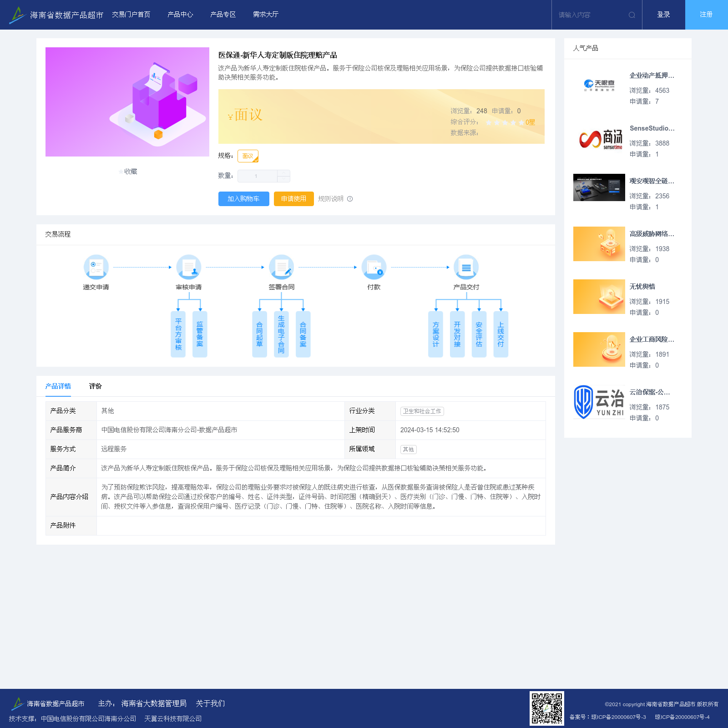The height and width of the screenshot is (728, 728).
Task: Switch to the 产品详情 tab
Action: (58, 386)
